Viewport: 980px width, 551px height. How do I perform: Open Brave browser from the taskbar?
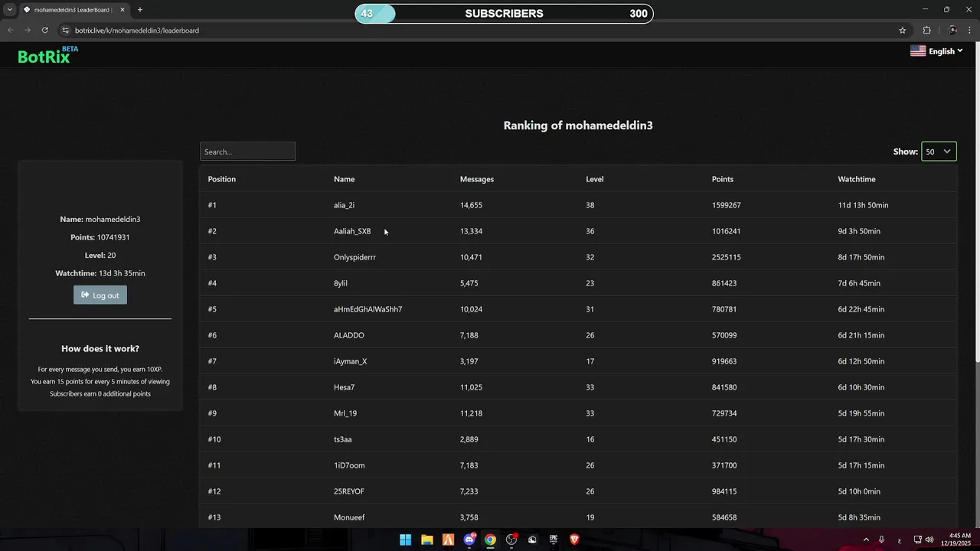pyautogui.click(x=574, y=540)
